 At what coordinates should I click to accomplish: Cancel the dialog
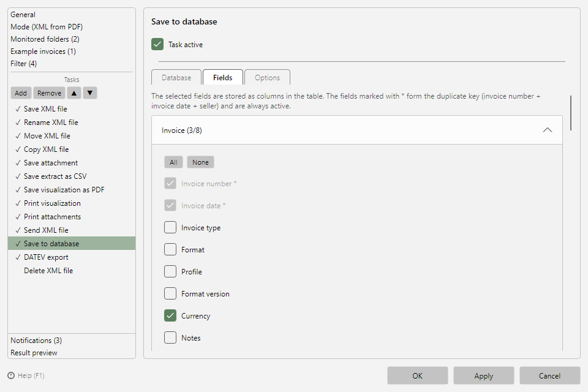549,376
